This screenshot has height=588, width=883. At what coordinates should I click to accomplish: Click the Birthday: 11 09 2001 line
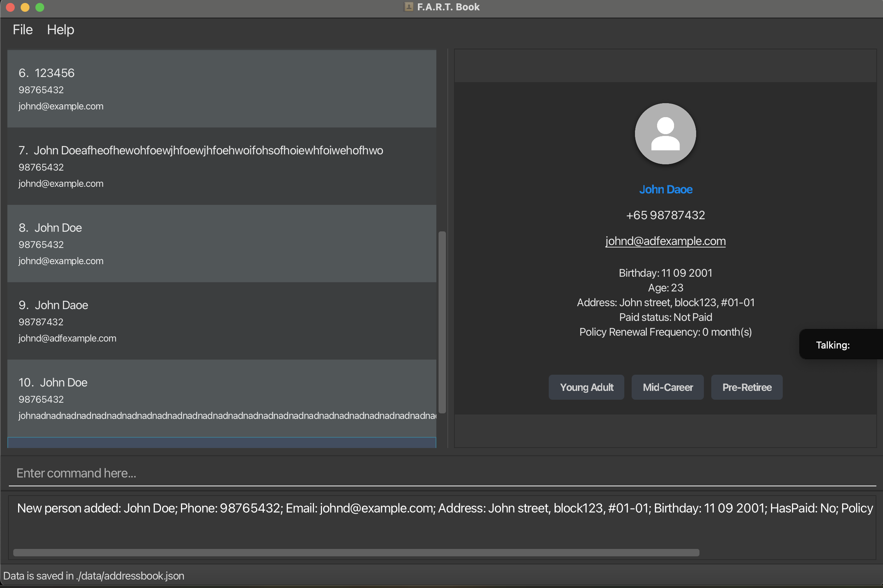[x=666, y=273]
